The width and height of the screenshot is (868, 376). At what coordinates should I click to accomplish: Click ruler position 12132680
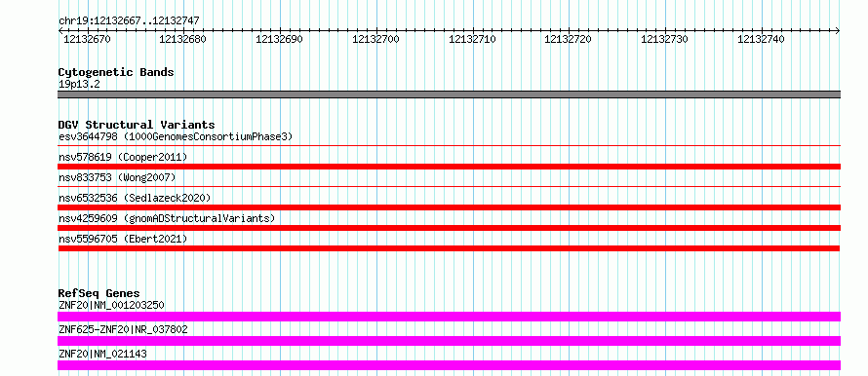tap(182, 39)
